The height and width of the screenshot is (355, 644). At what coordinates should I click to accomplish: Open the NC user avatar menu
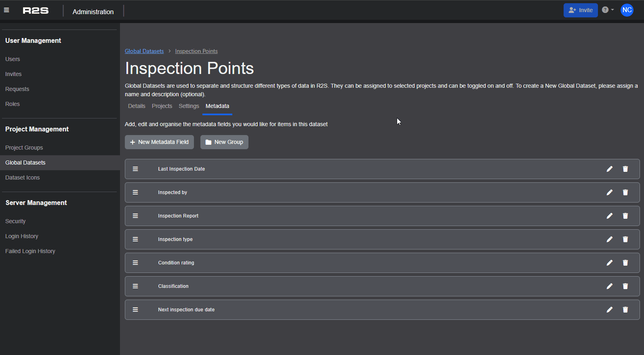[x=627, y=10]
